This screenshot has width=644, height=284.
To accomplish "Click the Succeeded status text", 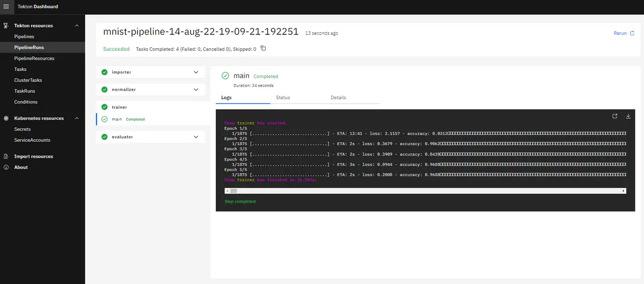I will (116, 49).
